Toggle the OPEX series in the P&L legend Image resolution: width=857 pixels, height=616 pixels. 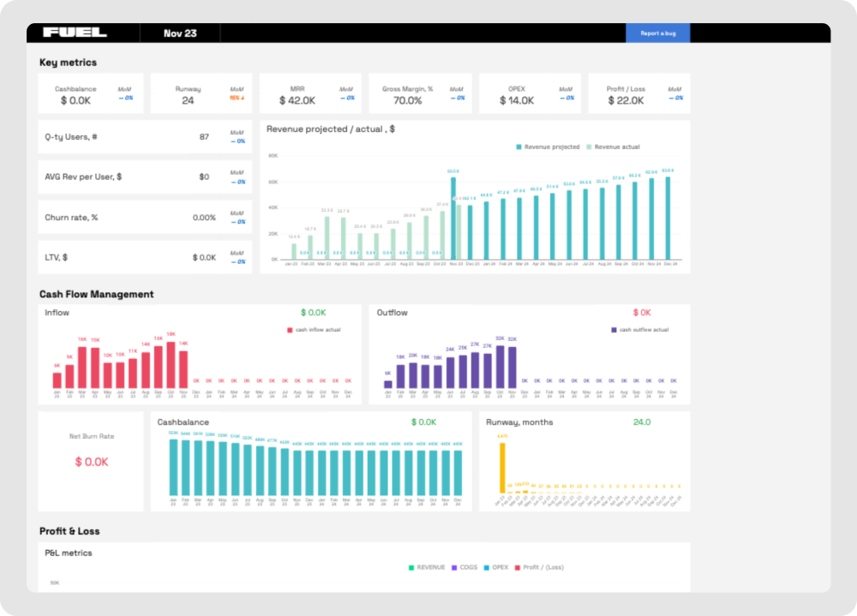click(x=498, y=567)
